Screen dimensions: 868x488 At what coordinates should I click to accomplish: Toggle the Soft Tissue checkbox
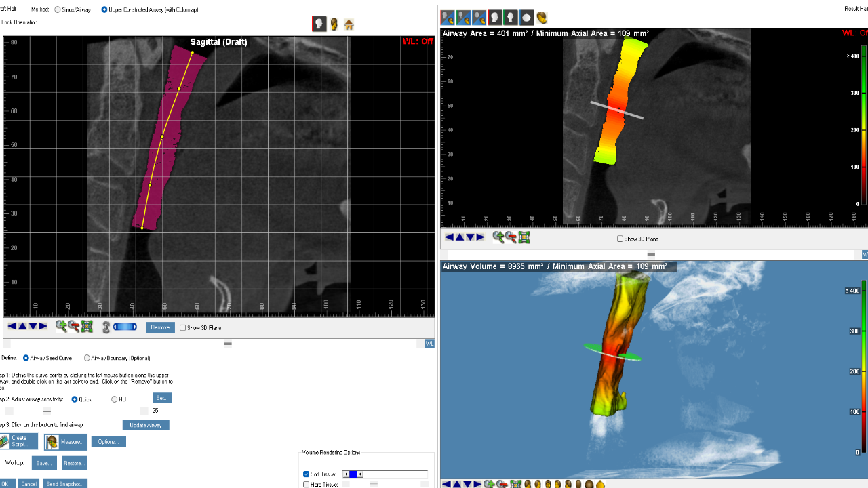click(306, 474)
